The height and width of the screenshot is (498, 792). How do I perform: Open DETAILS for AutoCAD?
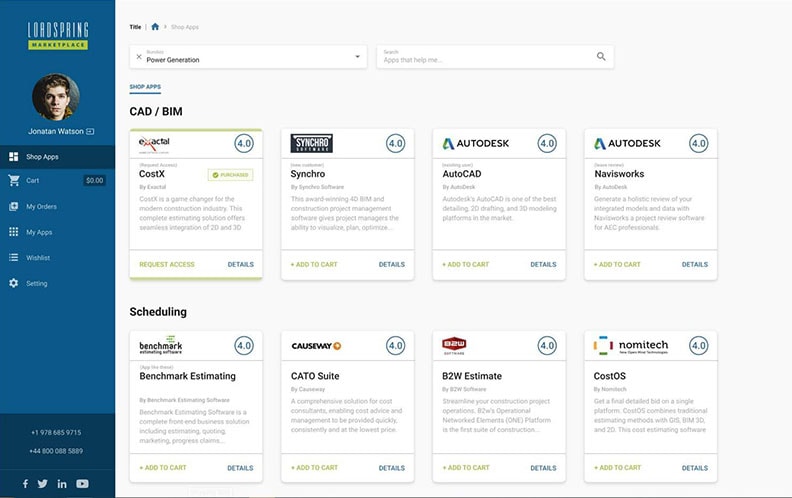(543, 264)
